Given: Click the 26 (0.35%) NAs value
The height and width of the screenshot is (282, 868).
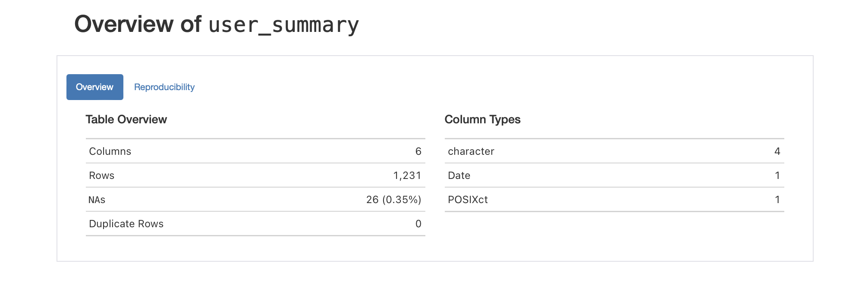Looking at the screenshot, I should tap(393, 200).
